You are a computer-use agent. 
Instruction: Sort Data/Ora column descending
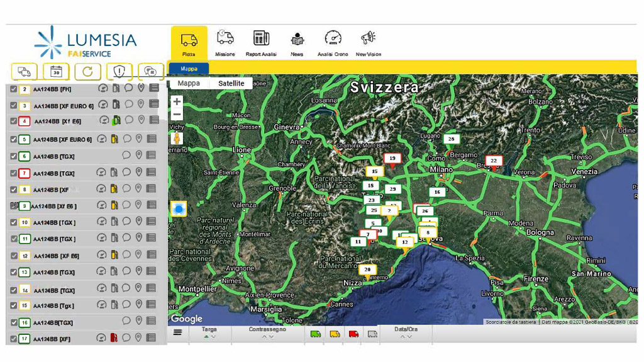409,337
